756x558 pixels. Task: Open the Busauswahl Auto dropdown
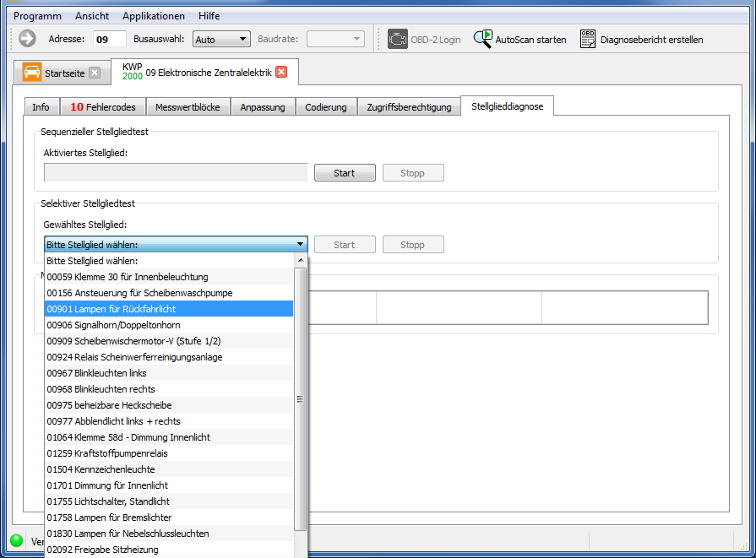pos(221,39)
